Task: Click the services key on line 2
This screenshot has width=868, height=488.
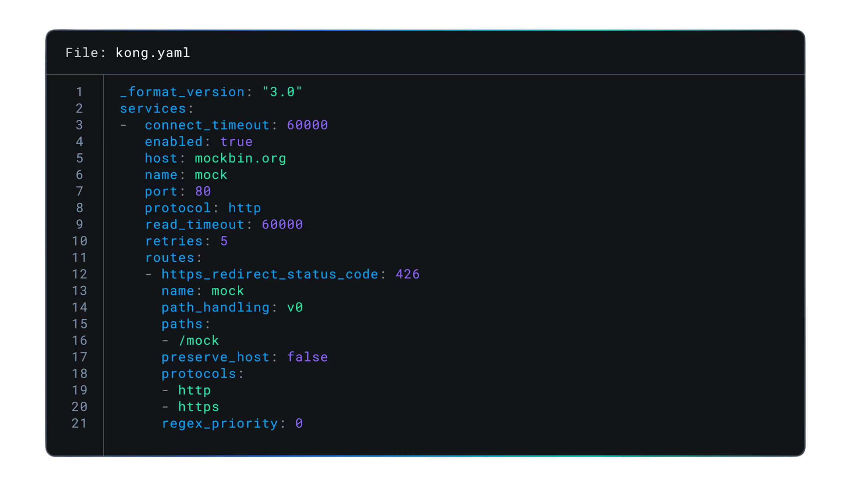Action: tap(153, 108)
